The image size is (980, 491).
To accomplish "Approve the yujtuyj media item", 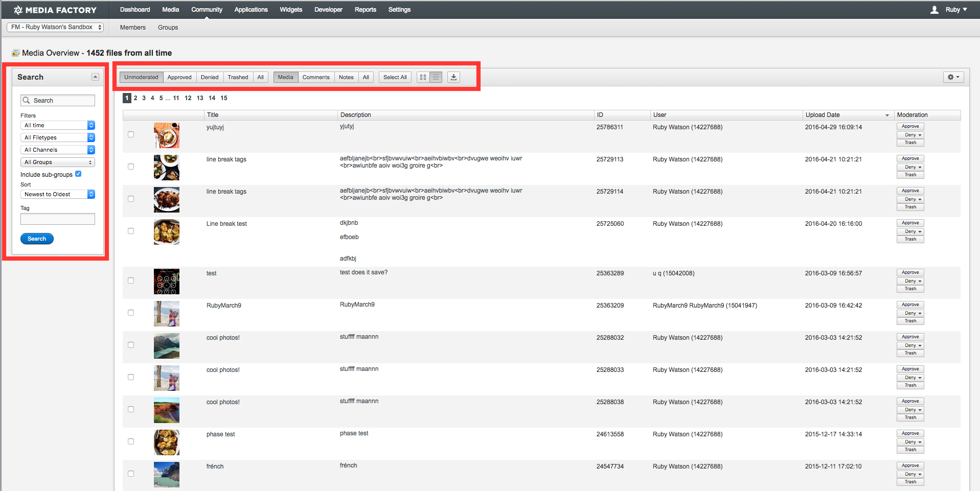I will pyautogui.click(x=910, y=126).
